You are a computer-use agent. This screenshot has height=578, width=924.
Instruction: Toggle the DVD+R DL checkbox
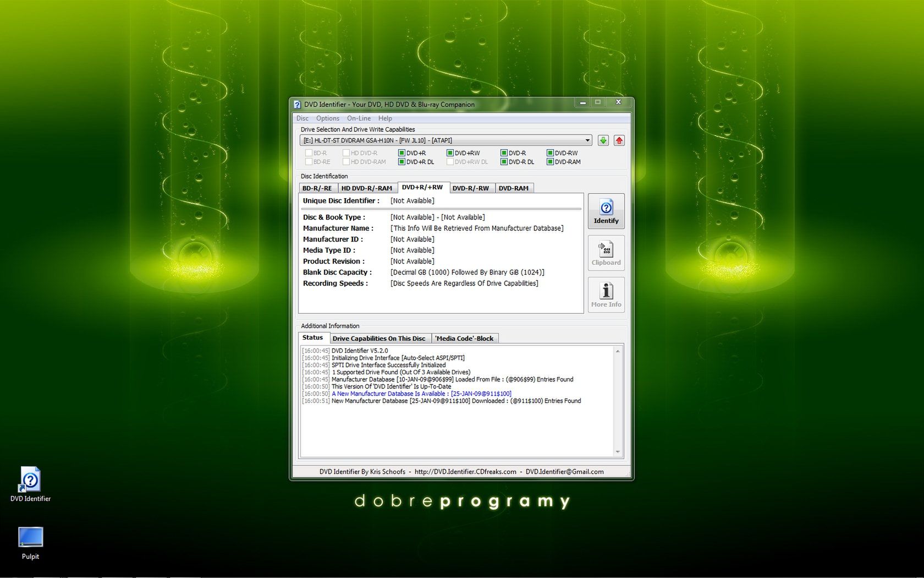[x=402, y=162]
